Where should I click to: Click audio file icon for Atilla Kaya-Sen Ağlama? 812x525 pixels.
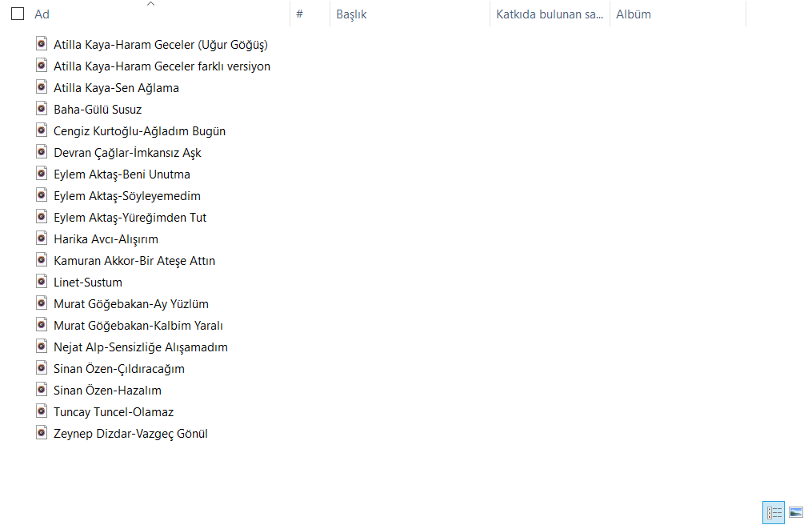click(42, 87)
